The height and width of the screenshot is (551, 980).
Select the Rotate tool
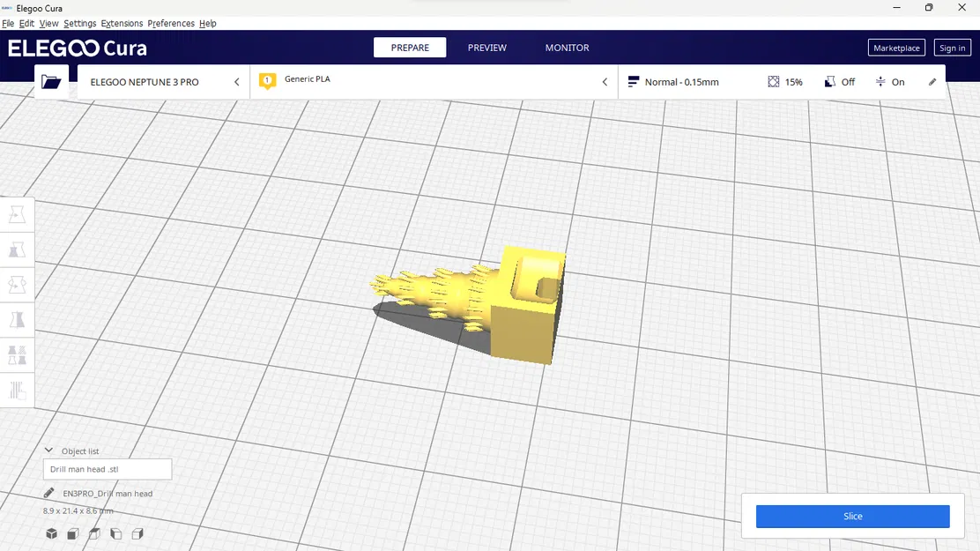[17, 285]
